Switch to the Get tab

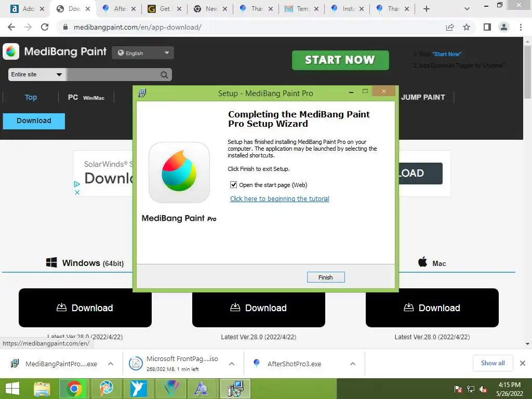(x=165, y=9)
